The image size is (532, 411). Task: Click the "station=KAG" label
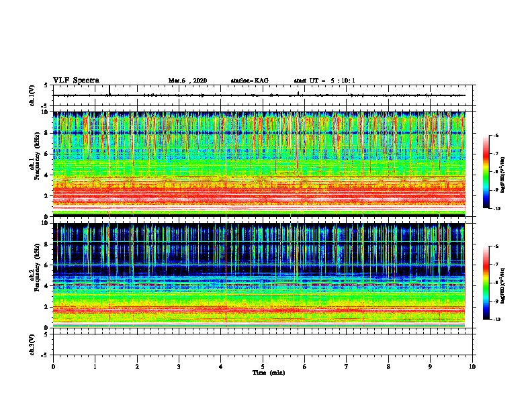(x=249, y=81)
